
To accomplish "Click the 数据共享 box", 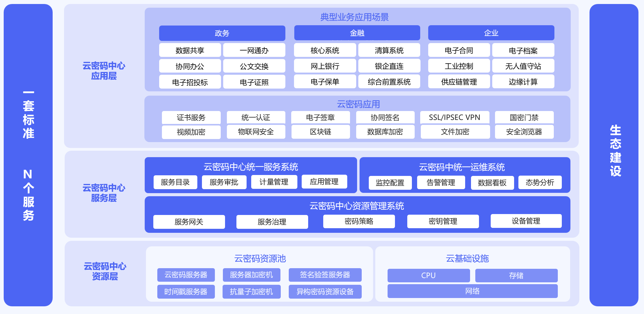I will (190, 50).
